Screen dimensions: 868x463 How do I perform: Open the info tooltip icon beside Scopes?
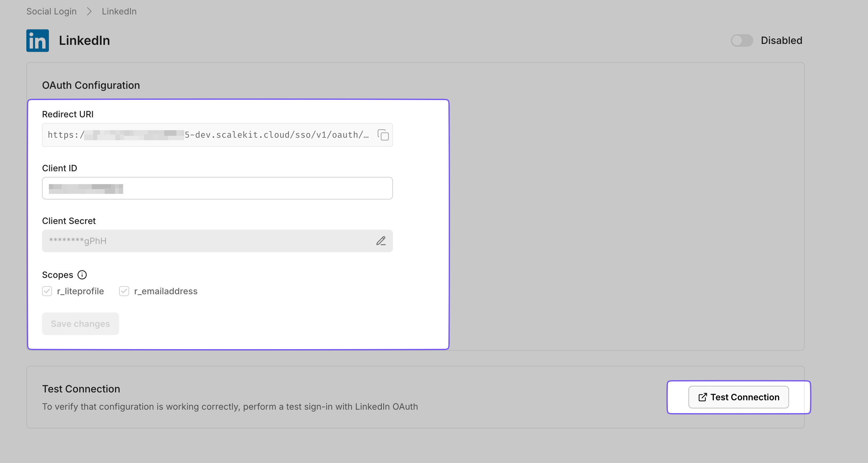click(82, 275)
